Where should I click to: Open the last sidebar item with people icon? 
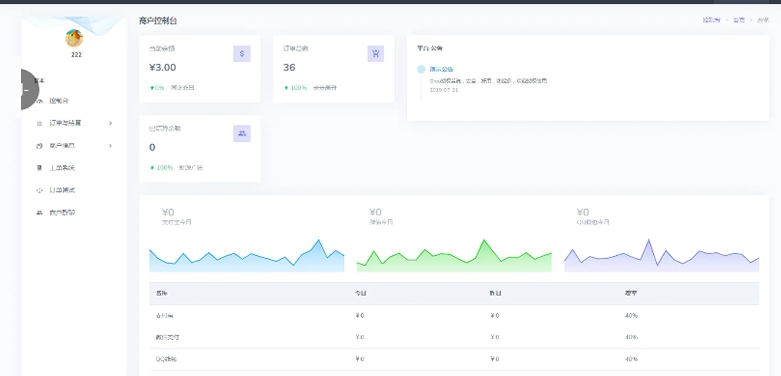point(62,213)
